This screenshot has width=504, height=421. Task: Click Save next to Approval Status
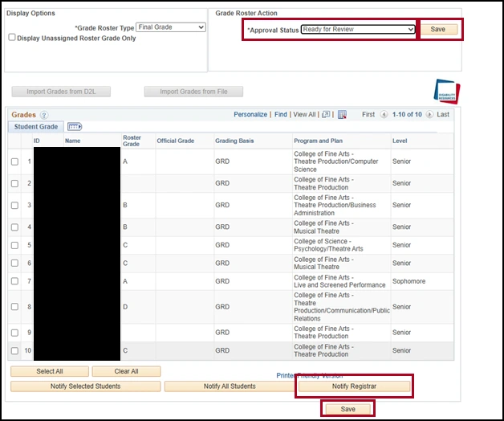point(438,29)
